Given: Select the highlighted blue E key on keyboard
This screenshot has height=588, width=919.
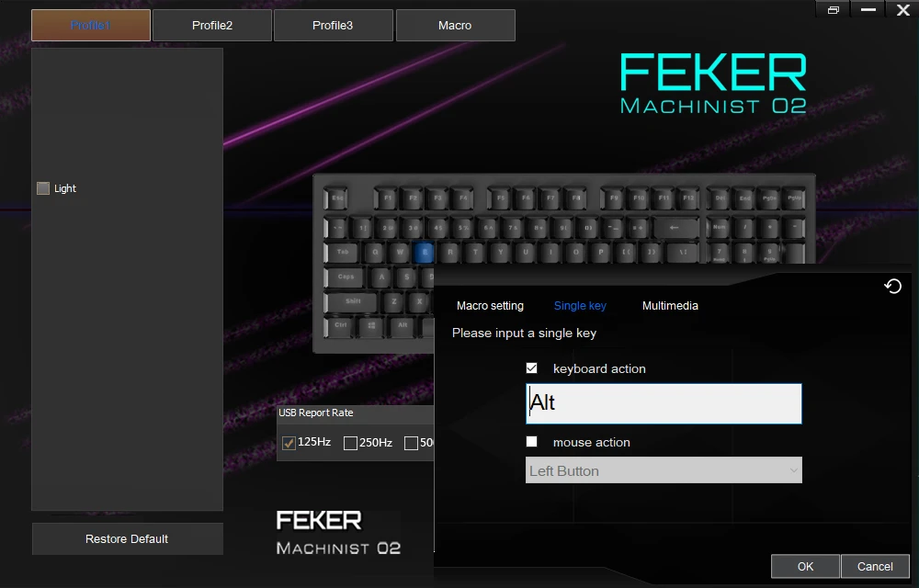Looking at the screenshot, I should click(x=425, y=253).
